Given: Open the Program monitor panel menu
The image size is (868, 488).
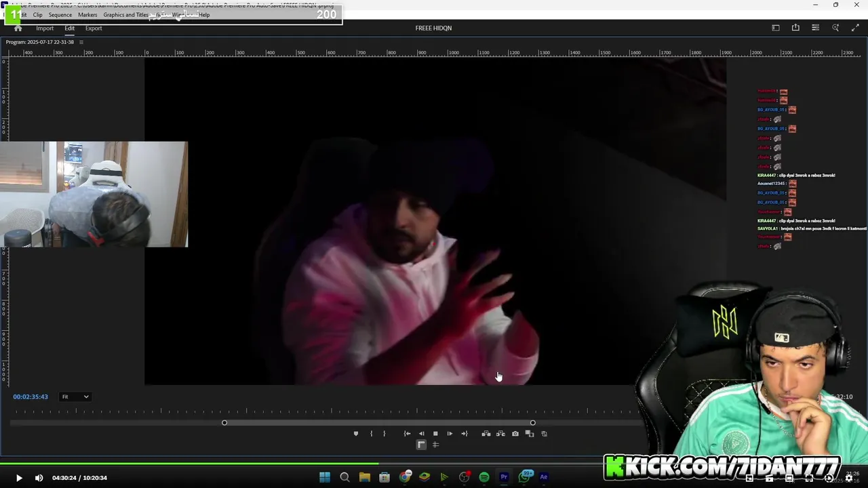Looking at the screenshot, I should click(81, 42).
